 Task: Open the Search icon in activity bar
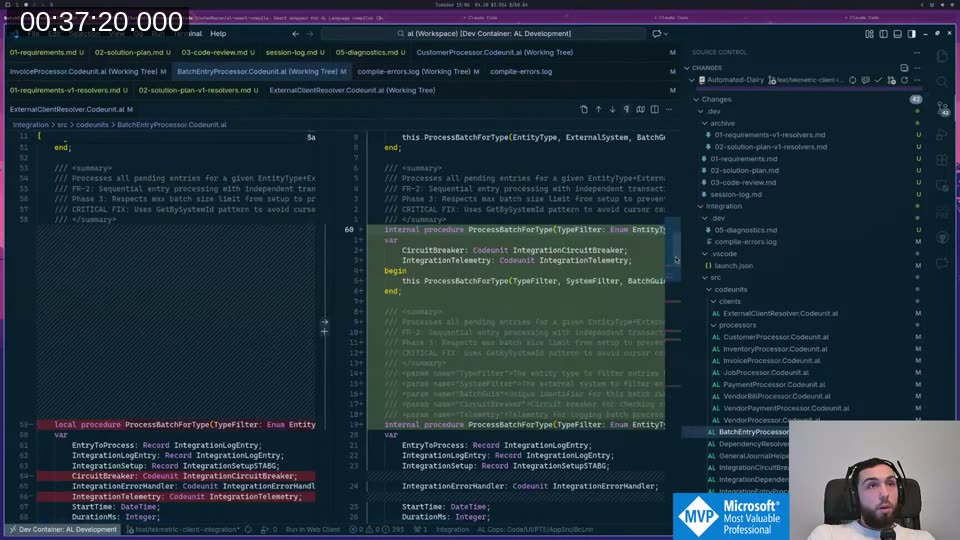pyautogui.click(x=943, y=82)
